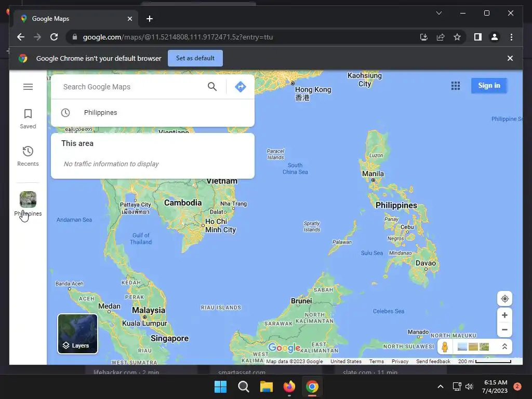Click the Cambodia country label

[183, 203]
